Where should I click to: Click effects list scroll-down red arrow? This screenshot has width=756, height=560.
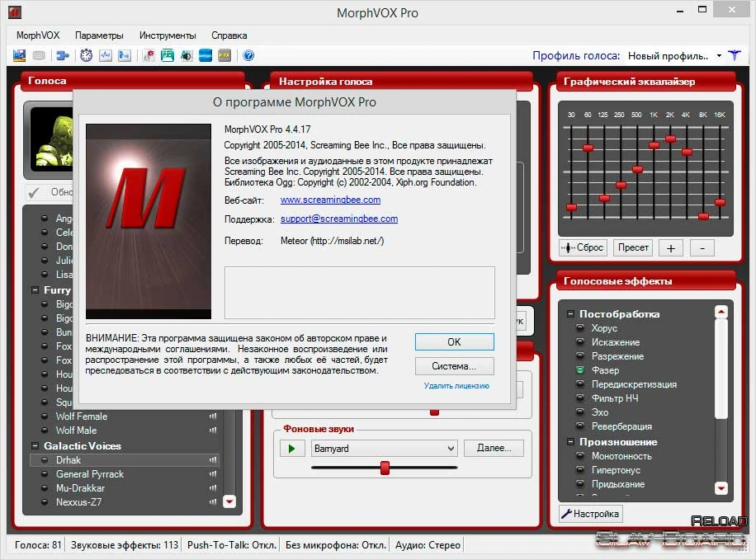click(x=721, y=488)
